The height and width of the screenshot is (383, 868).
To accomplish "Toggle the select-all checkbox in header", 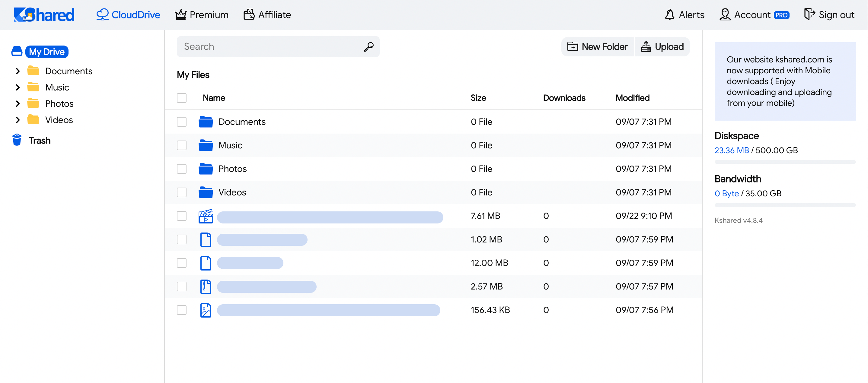I will [x=182, y=98].
